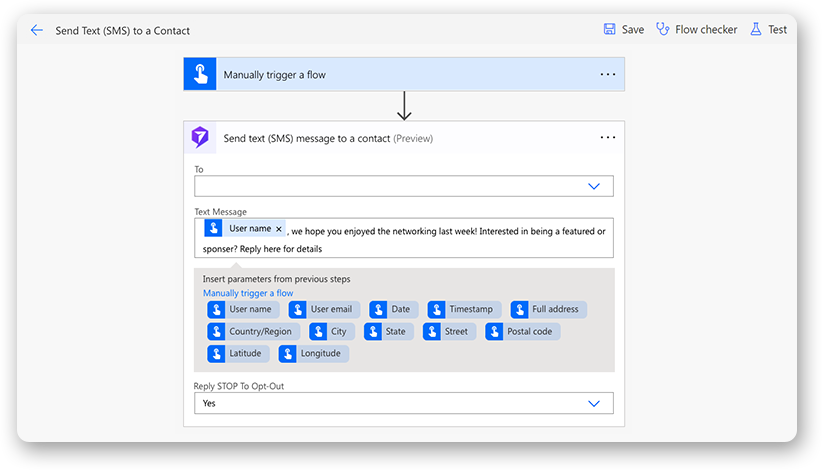Remove the User name token from message

279,229
